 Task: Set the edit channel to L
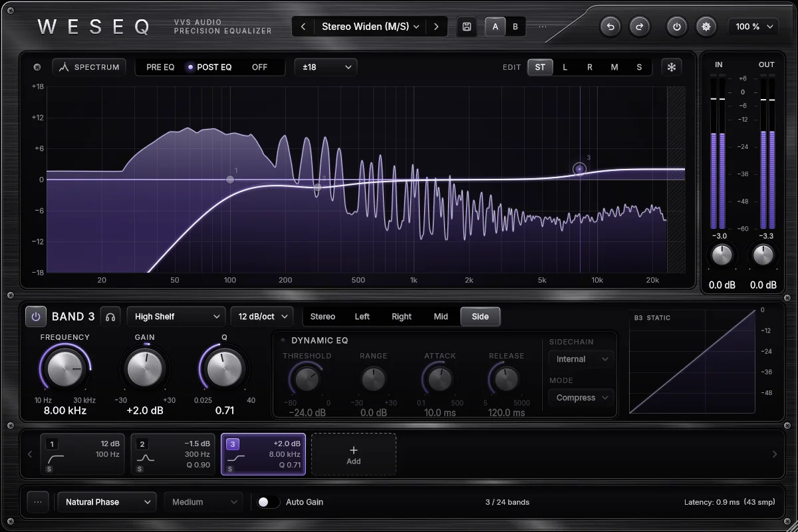pyautogui.click(x=565, y=67)
